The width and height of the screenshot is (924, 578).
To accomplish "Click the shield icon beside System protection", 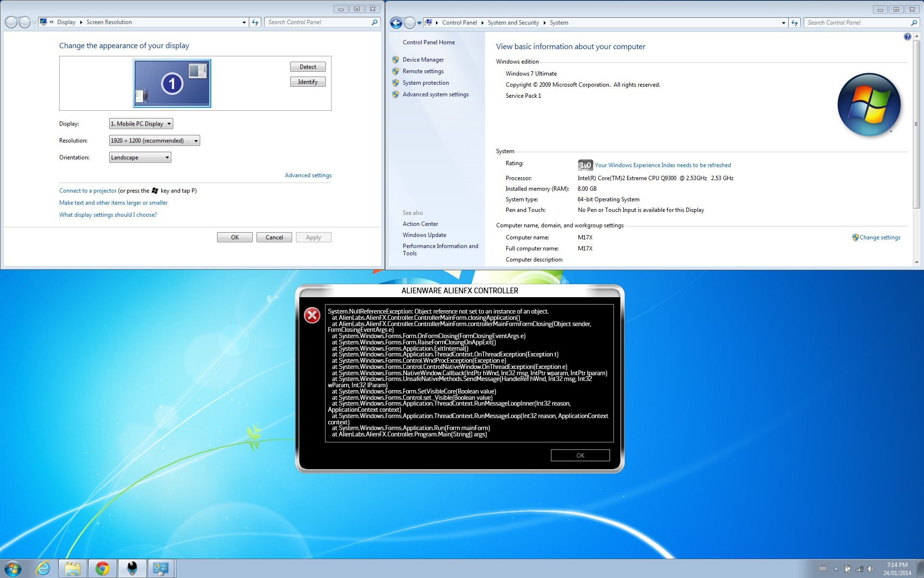I will (396, 83).
